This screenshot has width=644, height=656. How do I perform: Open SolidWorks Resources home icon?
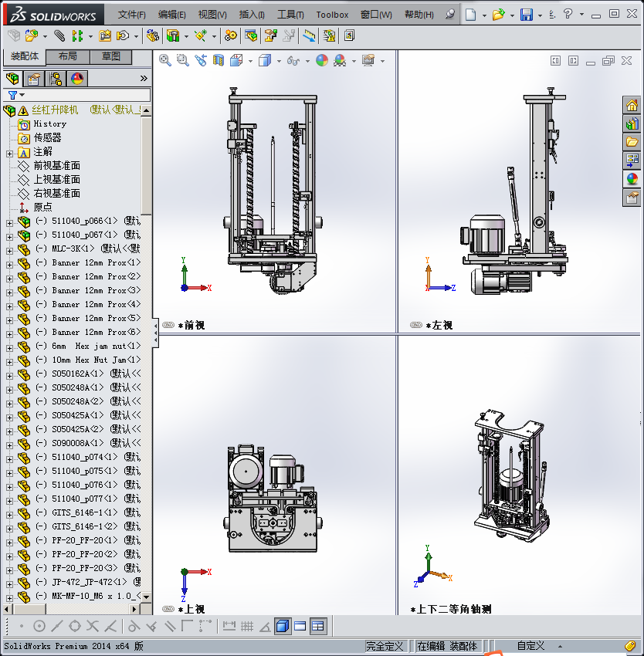point(632,106)
